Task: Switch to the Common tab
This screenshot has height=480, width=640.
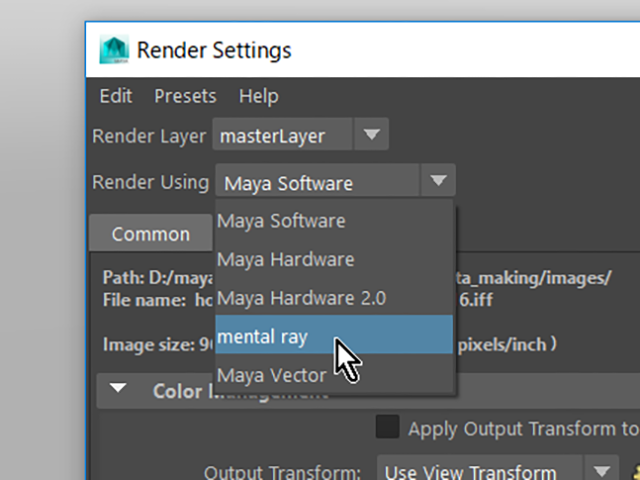Action: pyautogui.click(x=151, y=234)
